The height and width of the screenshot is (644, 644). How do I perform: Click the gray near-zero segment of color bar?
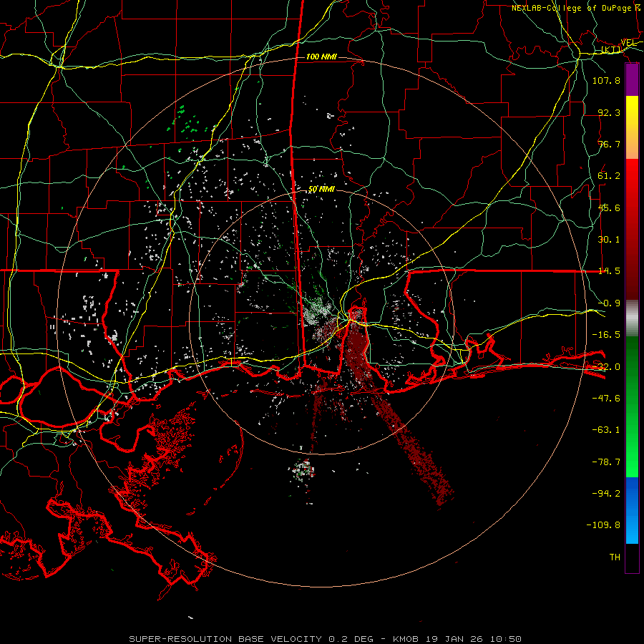tap(632, 318)
